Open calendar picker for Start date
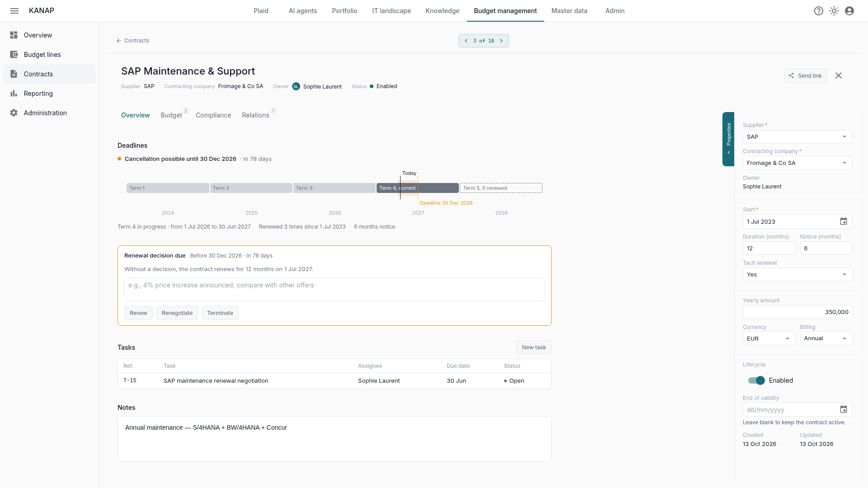This screenshot has width=868, height=488. [x=844, y=221]
